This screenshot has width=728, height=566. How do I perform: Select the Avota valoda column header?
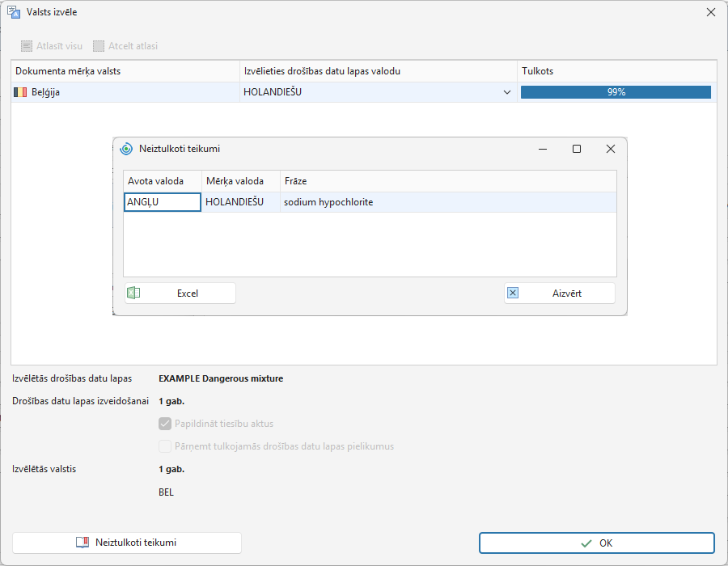click(x=162, y=181)
